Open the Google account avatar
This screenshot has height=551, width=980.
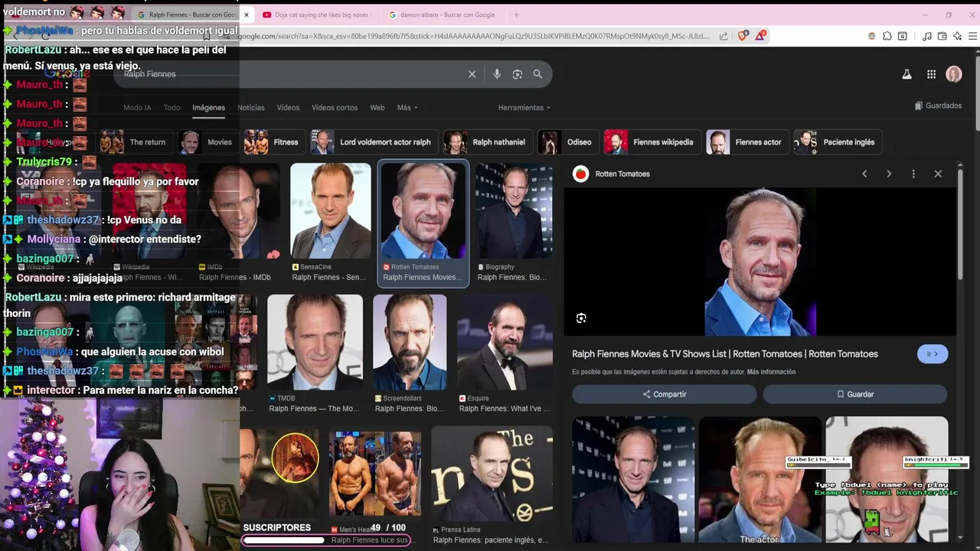pyautogui.click(x=954, y=74)
